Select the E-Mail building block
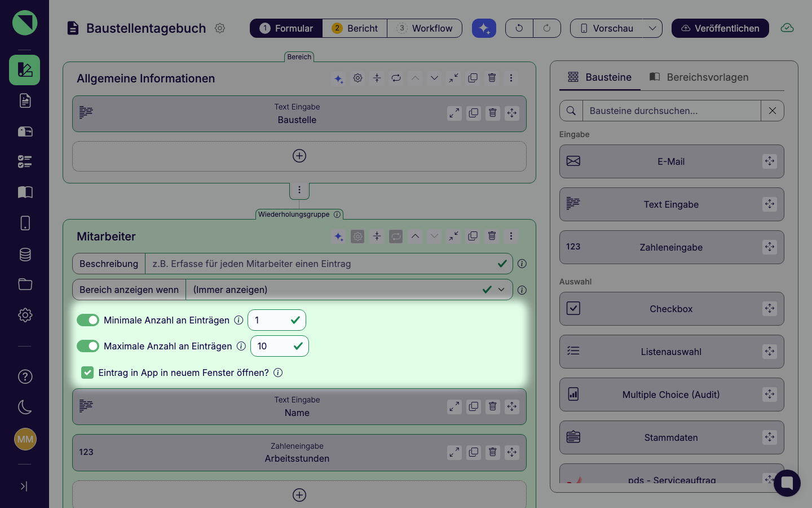 pyautogui.click(x=672, y=161)
